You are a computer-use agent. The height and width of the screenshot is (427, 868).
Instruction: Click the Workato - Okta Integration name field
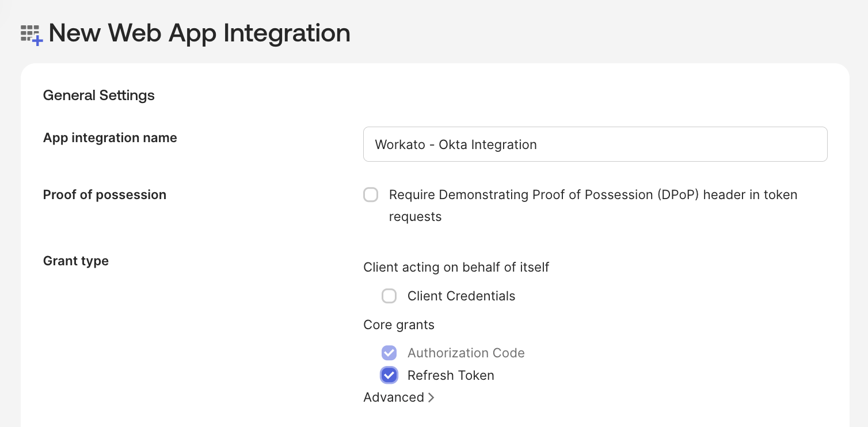pyautogui.click(x=595, y=144)
